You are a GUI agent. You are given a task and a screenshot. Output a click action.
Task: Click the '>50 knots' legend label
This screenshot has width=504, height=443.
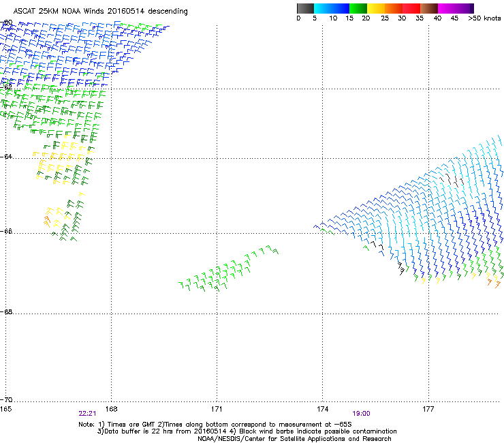484,18
